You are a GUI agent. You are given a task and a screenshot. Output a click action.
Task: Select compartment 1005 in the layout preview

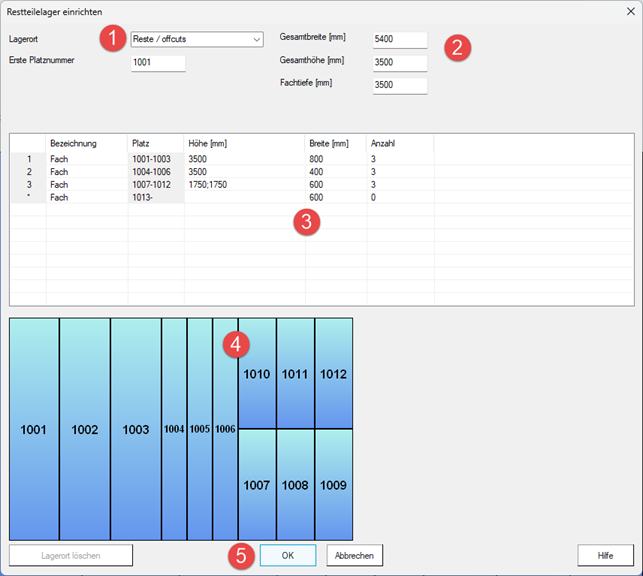(200, 429)
